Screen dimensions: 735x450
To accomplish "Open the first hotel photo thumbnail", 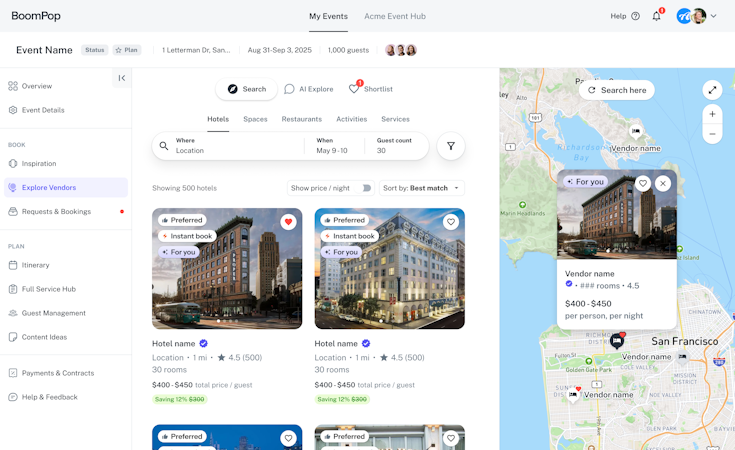I will (x=227, y=269).
